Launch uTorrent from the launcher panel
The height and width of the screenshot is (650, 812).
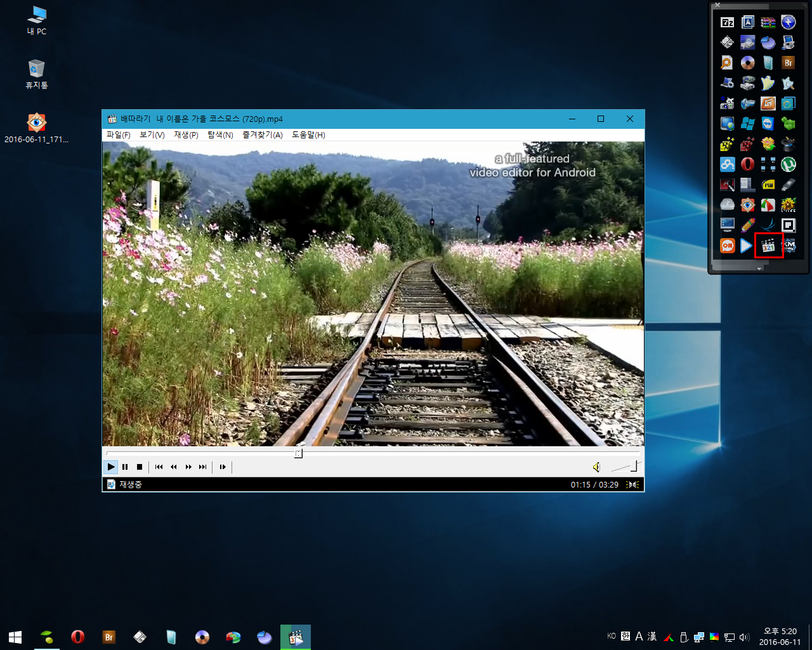coord(789,164)
